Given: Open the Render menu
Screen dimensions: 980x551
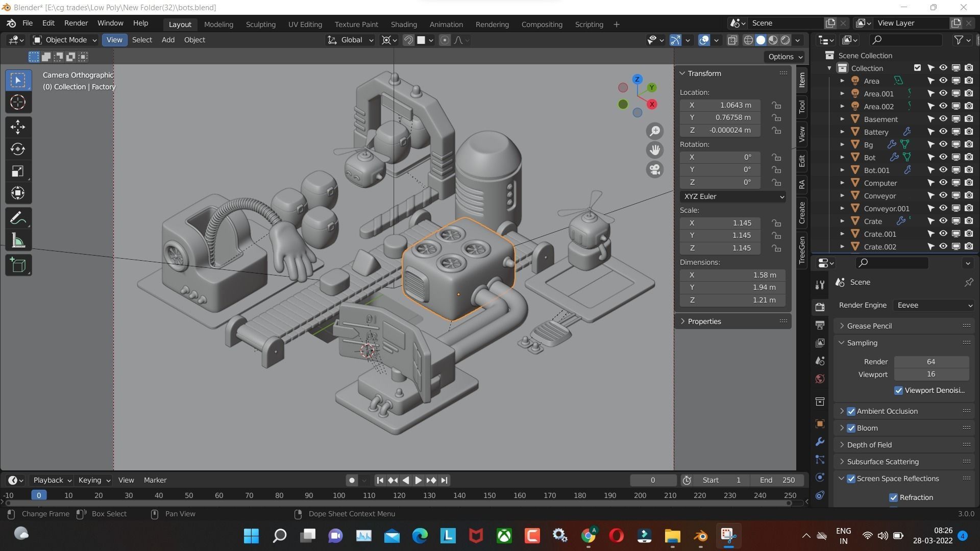Looking at the screenshot, I should [x=76, y=23].
